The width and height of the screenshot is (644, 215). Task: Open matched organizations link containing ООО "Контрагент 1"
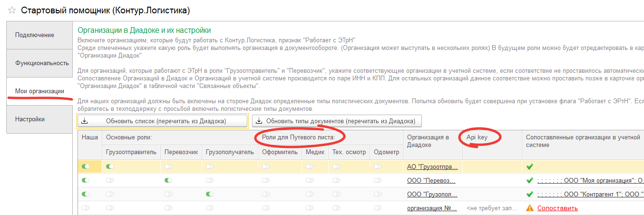tap(590, 195)
